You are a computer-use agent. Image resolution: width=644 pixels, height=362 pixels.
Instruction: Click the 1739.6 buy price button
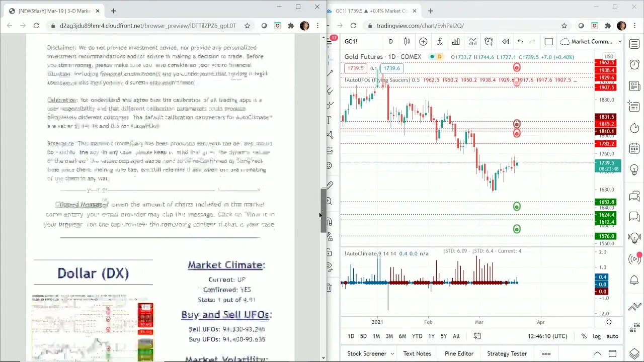pyautogui.click(x=391, y=68)
